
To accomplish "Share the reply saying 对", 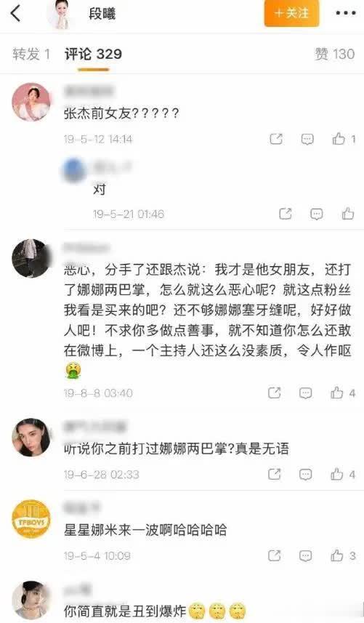I will coord(285,214).
